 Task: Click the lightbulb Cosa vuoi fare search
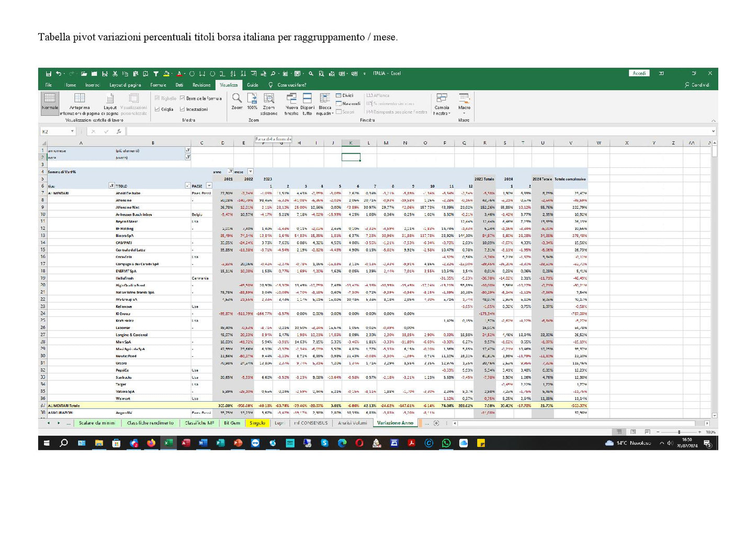tap(287, 85)
